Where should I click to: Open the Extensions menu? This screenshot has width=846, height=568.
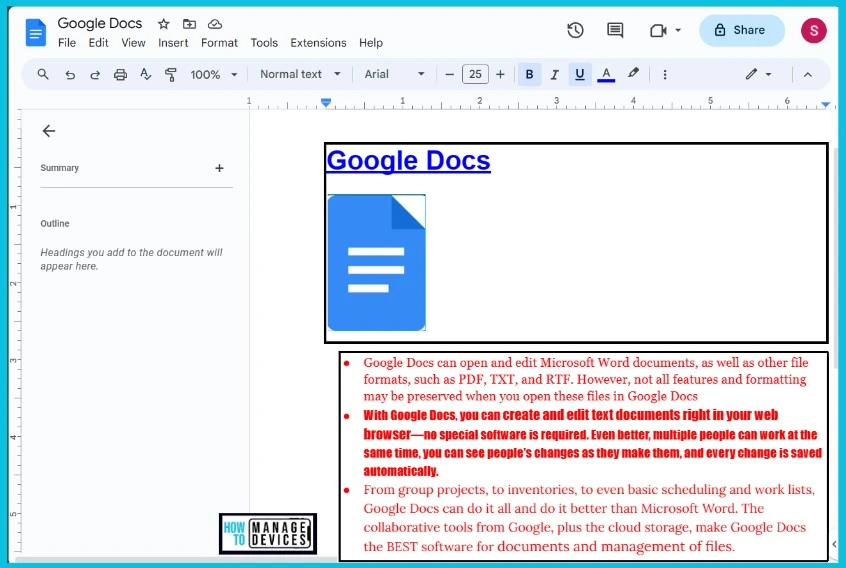pos(318,43)
